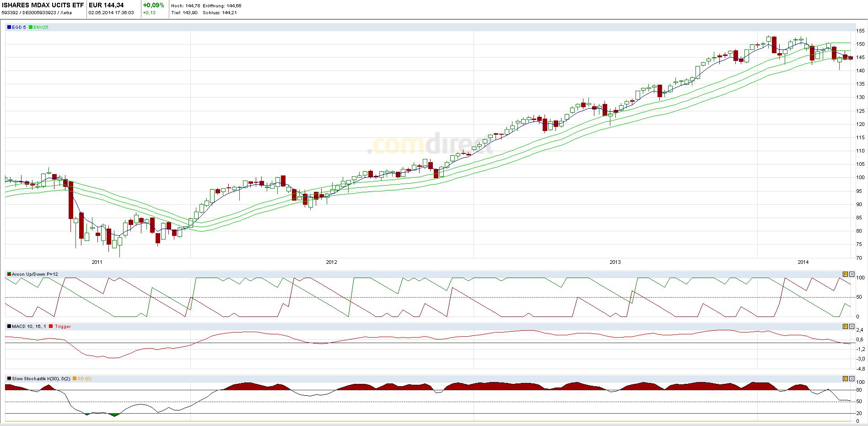Close the Aroon Up/Down indicator panel
Viewport: 868px width, 426px height.
click(x=852, y=274)
